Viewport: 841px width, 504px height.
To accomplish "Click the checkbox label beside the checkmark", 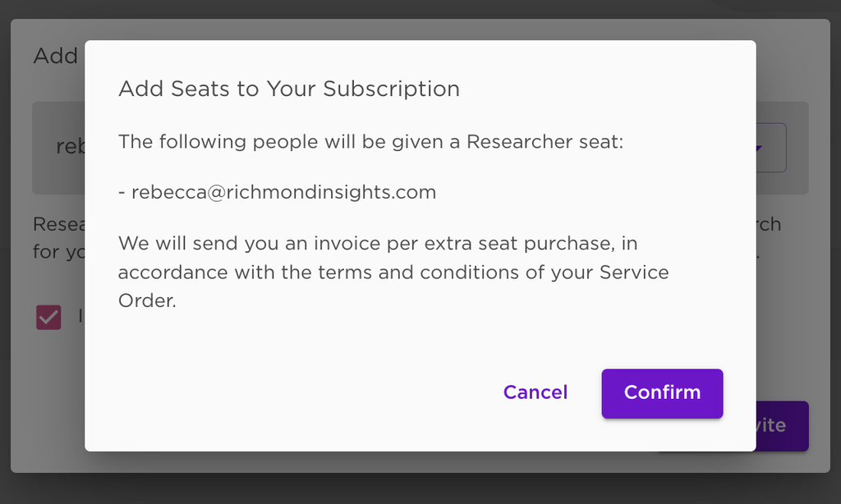I will pyautogui.click(x=80, y=316).
